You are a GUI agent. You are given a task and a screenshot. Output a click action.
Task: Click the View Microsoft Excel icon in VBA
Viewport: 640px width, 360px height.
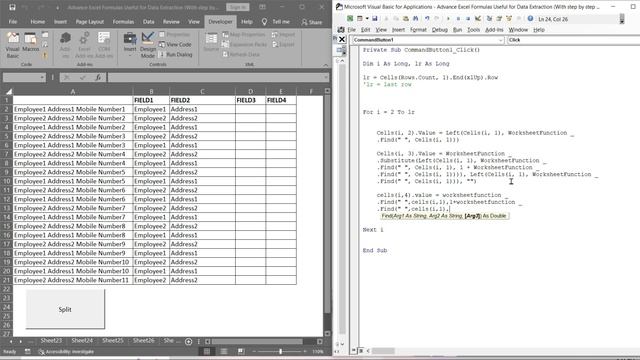click(x=350, y=19)
